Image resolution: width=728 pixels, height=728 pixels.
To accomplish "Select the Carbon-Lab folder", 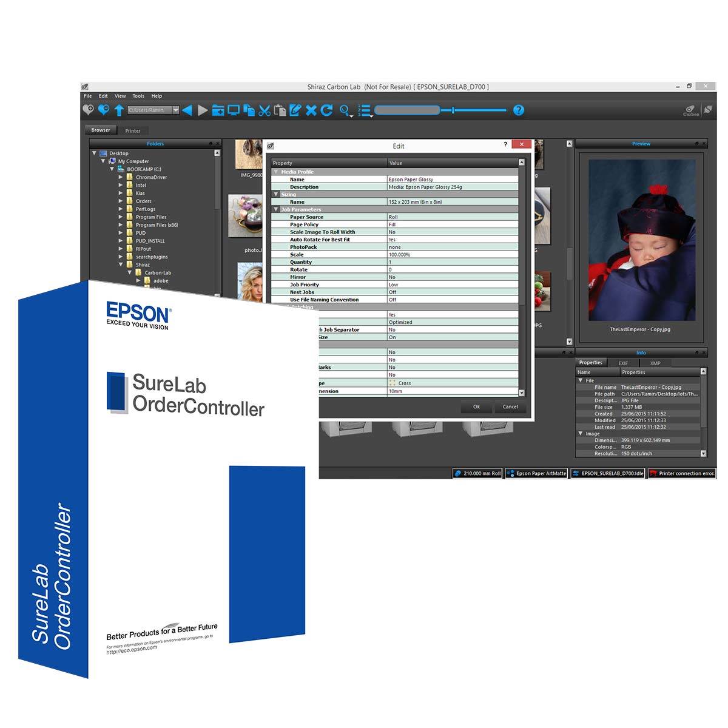I will [x=158, y=272].
